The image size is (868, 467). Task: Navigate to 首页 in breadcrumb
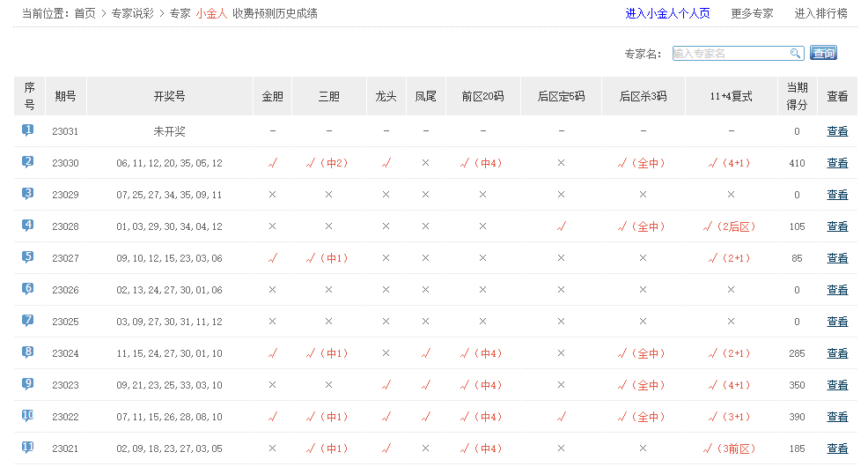point(85,13)
